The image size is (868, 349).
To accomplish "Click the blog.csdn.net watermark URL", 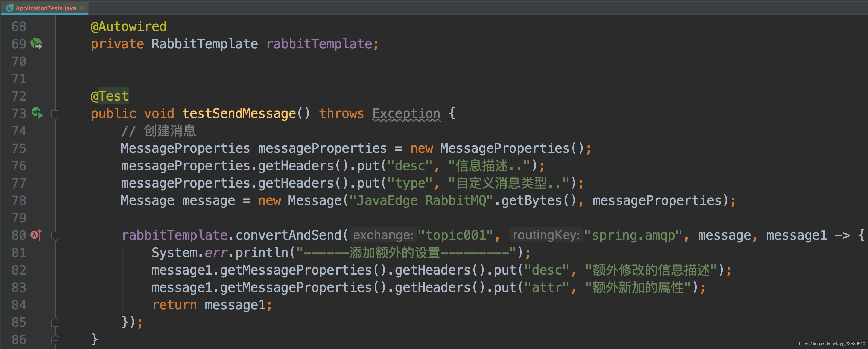I will point(832,344).
